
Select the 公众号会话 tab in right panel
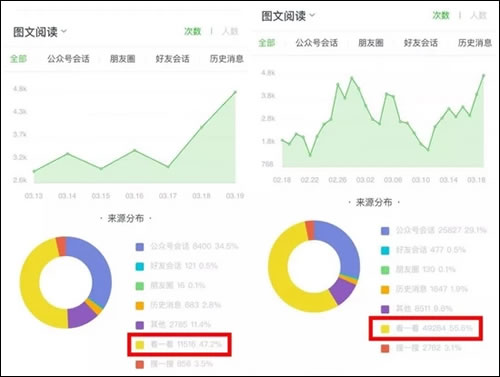click(317, 43)
